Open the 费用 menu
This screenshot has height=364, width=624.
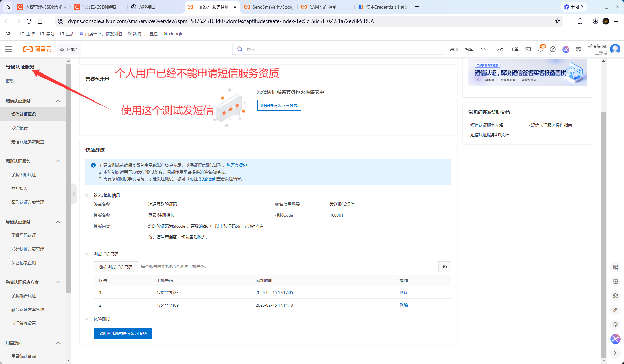tap(454, 50)
